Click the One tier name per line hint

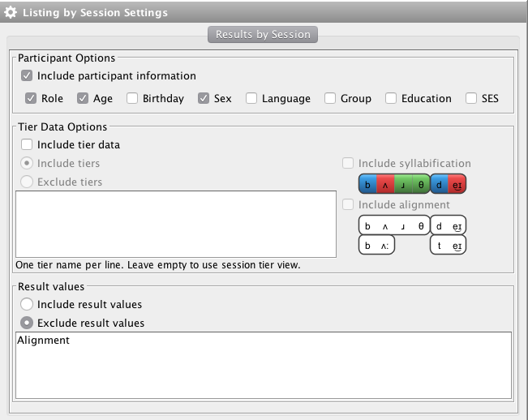tap(158, 265)
